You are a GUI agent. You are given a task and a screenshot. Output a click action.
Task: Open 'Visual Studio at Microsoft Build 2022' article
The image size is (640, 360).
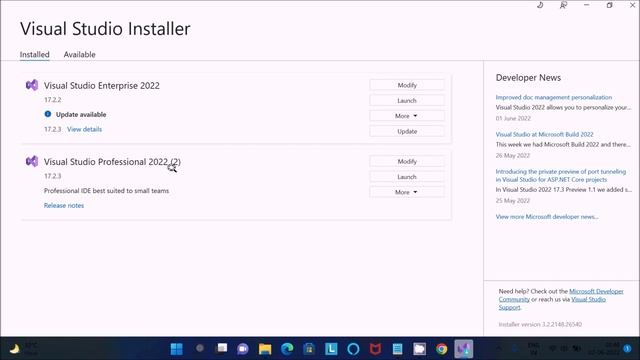tap(544, 134)
